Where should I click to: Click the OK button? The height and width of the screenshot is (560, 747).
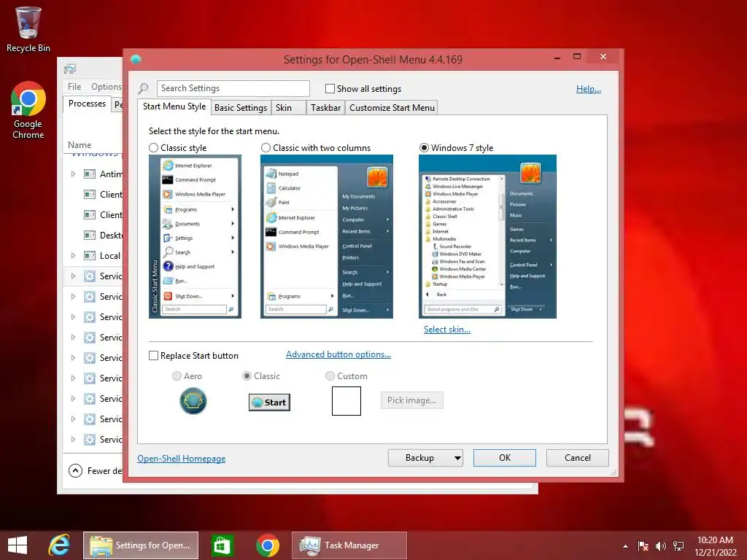(x=505, y=458)
